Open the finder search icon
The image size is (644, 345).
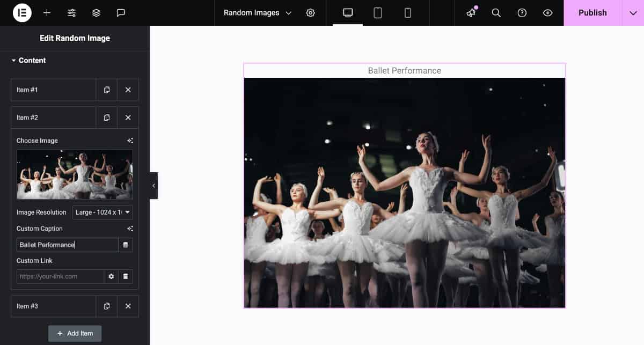496,13
